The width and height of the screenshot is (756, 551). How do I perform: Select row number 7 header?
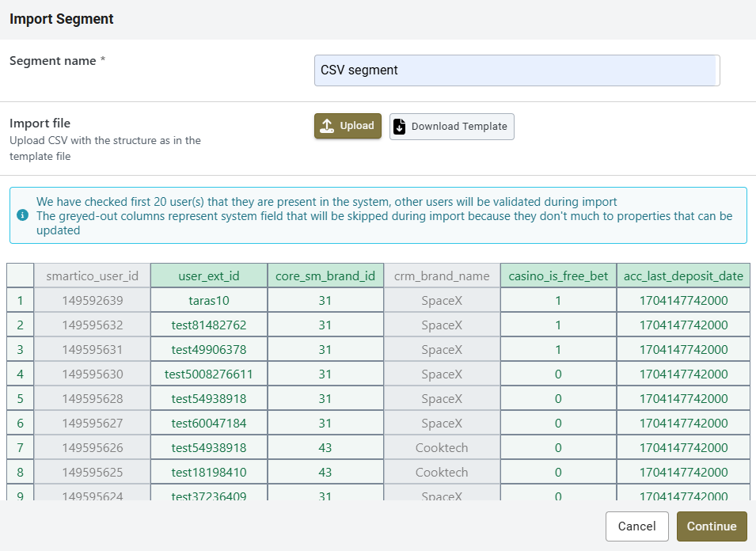(21, 448)
